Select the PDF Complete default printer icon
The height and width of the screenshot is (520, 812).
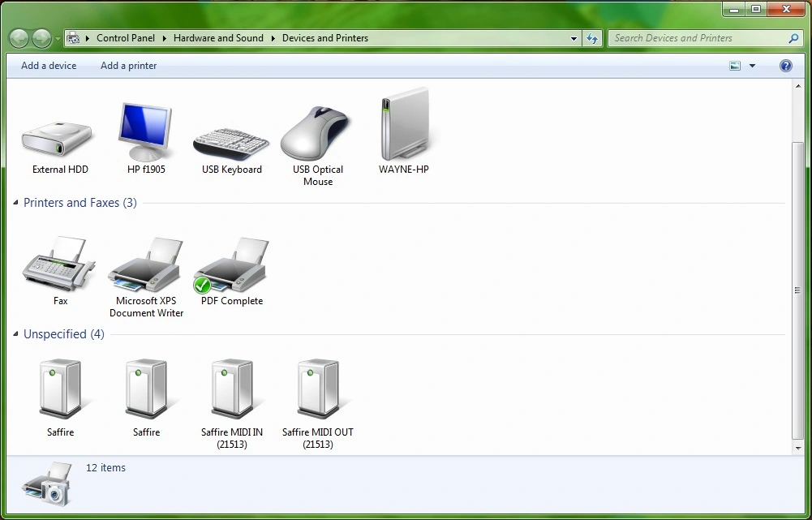(x=231, y=264)
